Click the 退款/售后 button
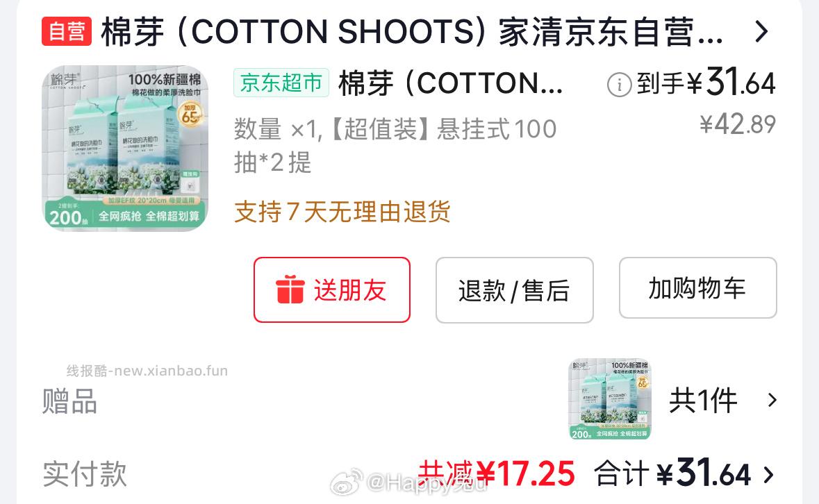This screenshot has width=819, height=504. point(515,290)
